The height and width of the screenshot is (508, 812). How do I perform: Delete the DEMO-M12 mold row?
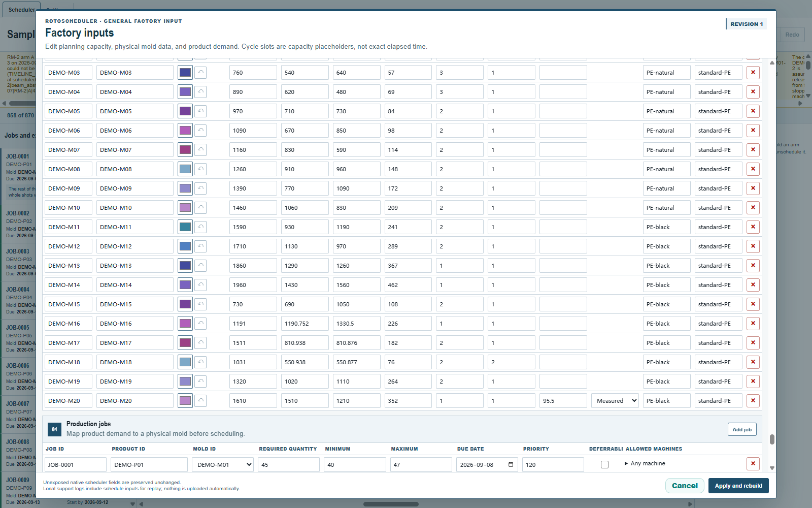pos(753,246)
